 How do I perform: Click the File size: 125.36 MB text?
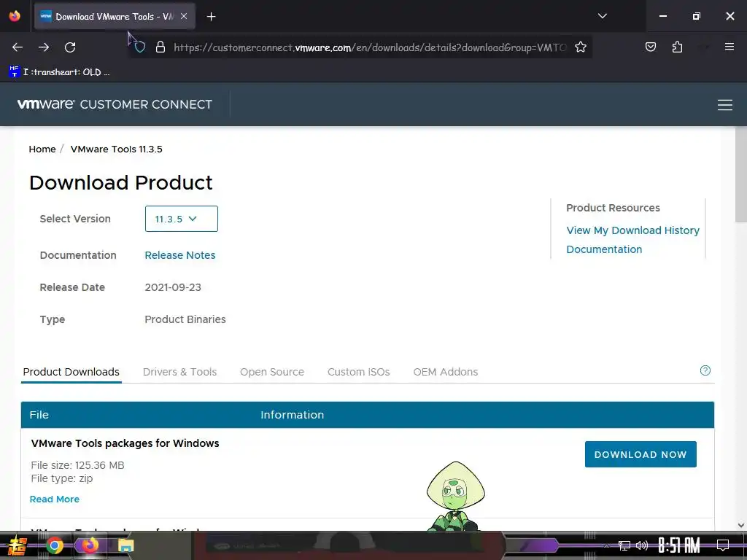click(77, 465)
